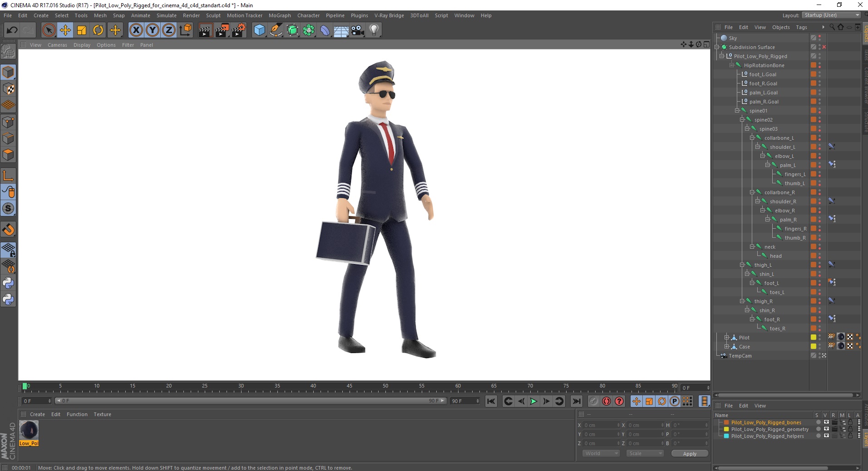The width and height of the screenshot is (868, 471).
Task: Click the Apply button
Action: (690, 454)
